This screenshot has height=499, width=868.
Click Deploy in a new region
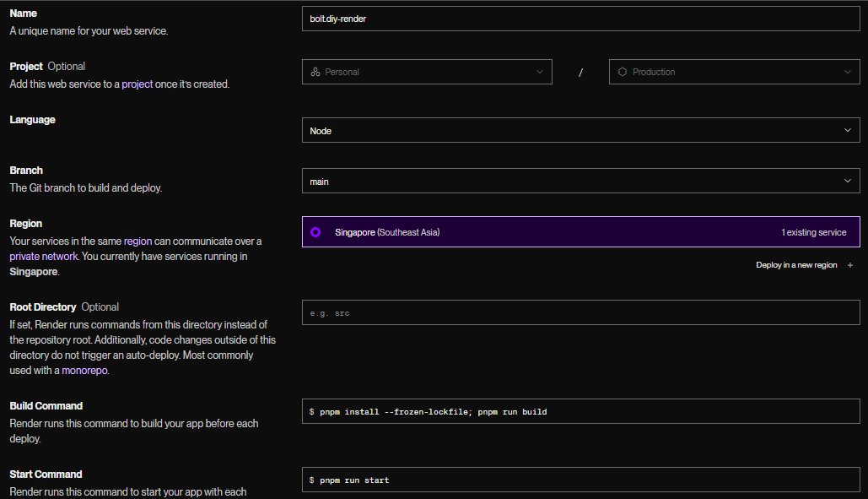tap(796, 265)
